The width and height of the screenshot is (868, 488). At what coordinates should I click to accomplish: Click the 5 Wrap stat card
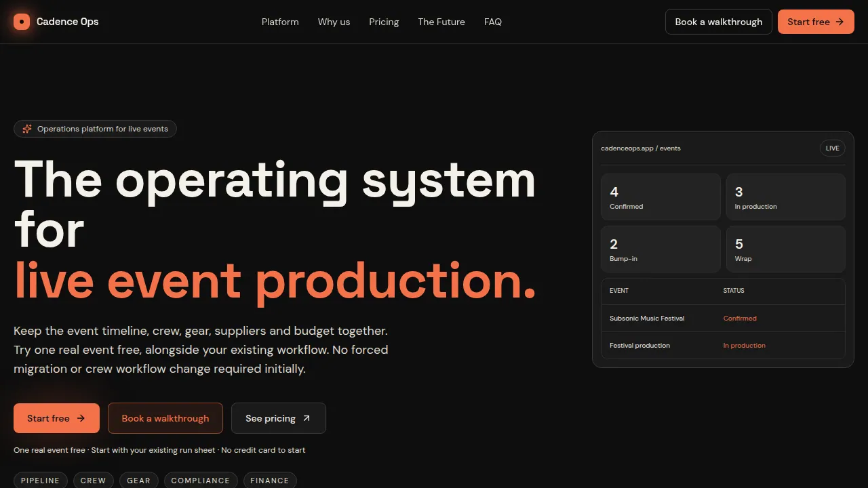pos(786,249)
